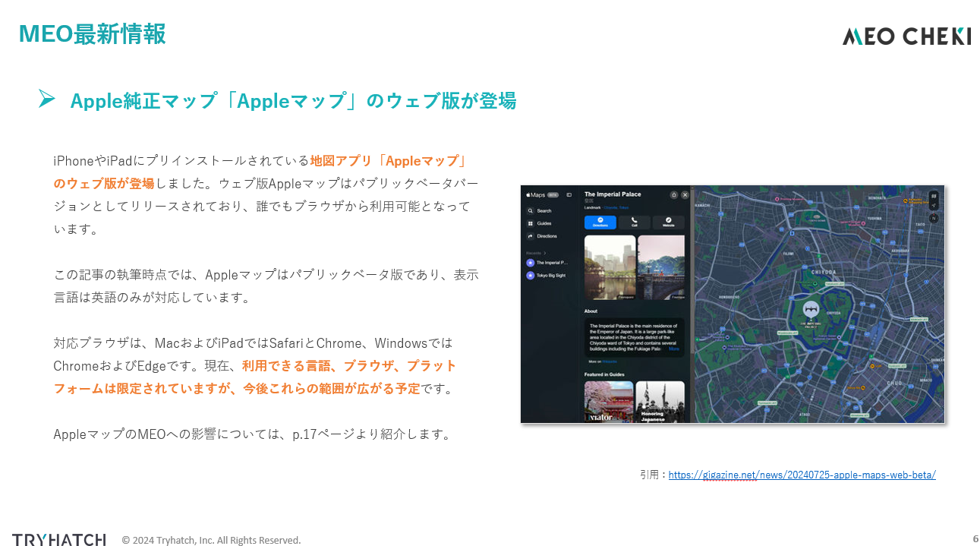The height and width of the screenshot is (546, 980).
Task: Click the Chiyoda, Tokyo location link
Action: click(x=616, y=207)
